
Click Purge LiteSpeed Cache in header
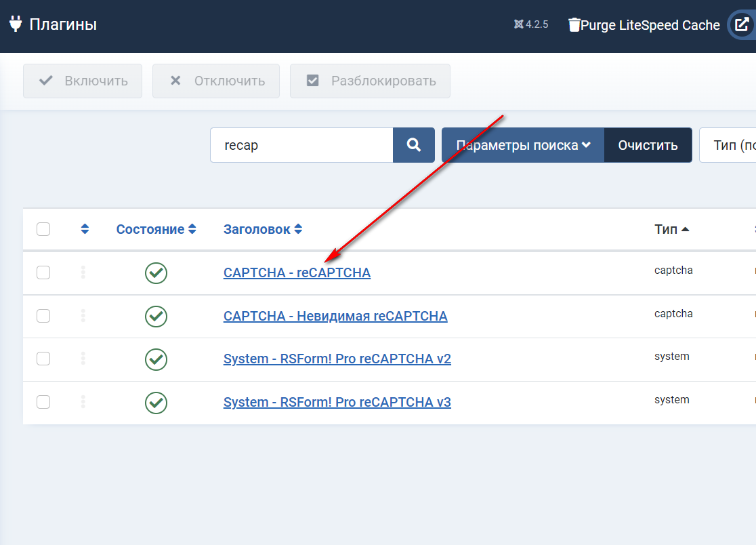pos(644,25)
